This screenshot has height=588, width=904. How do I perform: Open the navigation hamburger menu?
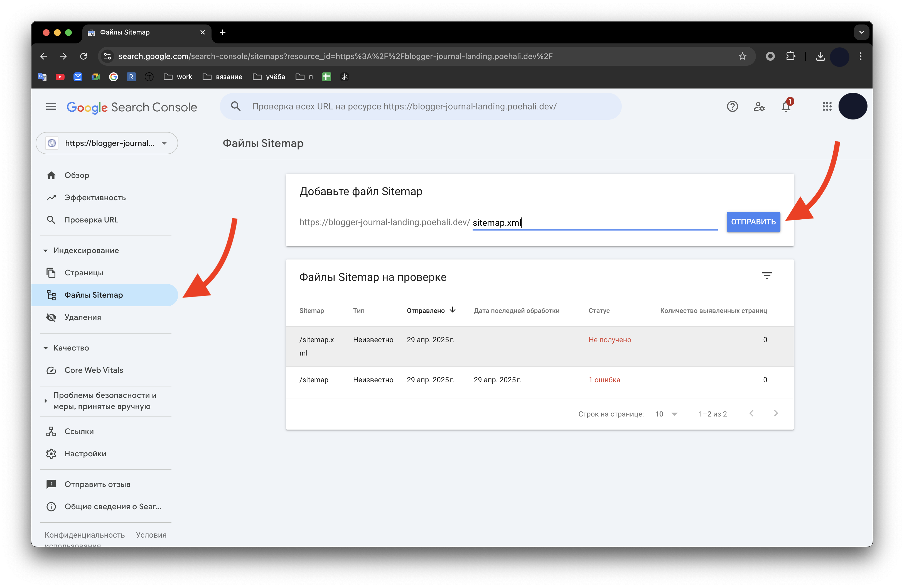pyautogui.click(x=51, y=106)
